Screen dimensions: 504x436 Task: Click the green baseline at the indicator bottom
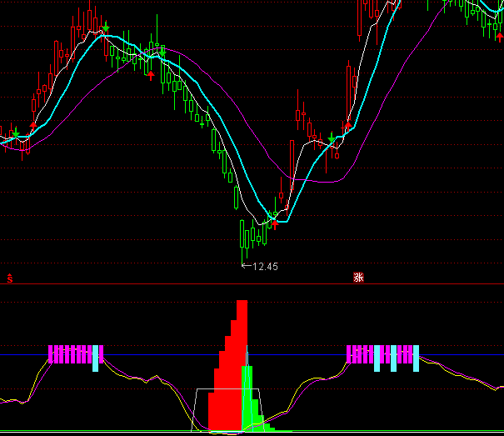[x=125, y=433]
